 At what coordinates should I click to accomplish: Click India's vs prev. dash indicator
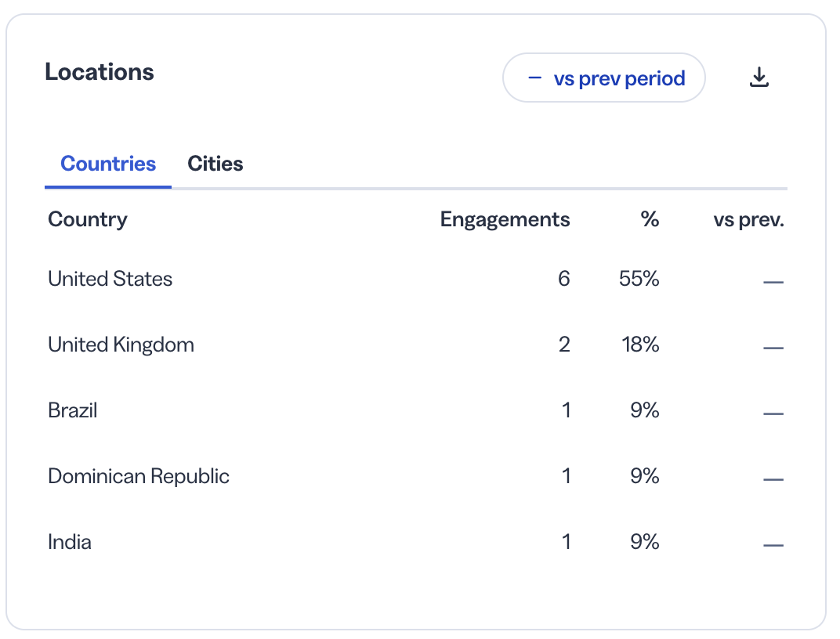coord(773,545)
